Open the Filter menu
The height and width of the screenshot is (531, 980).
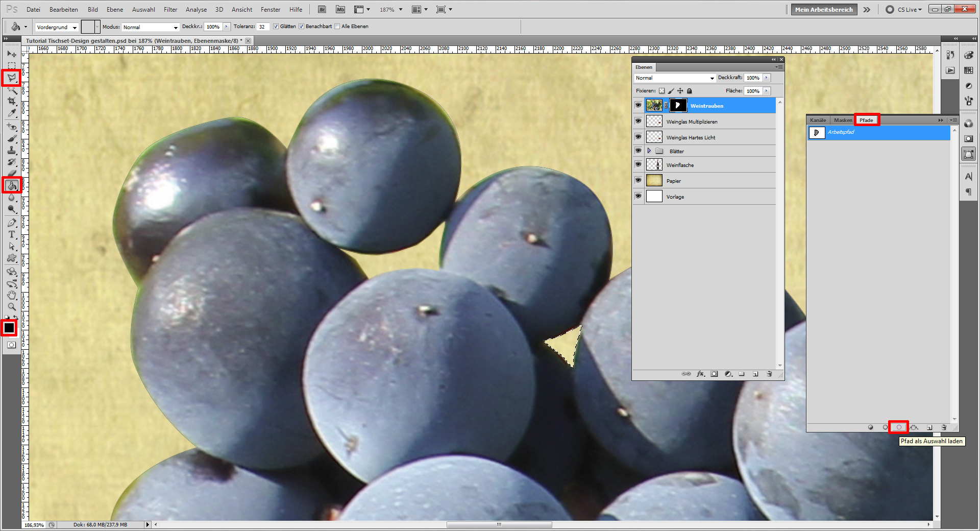[x=170, y=10]
